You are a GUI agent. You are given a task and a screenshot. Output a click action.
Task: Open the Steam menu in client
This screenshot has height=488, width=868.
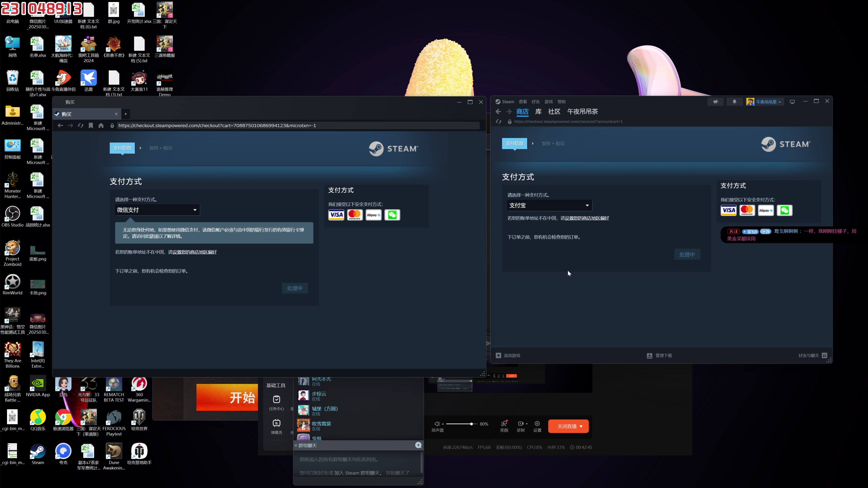coord(505,102)
